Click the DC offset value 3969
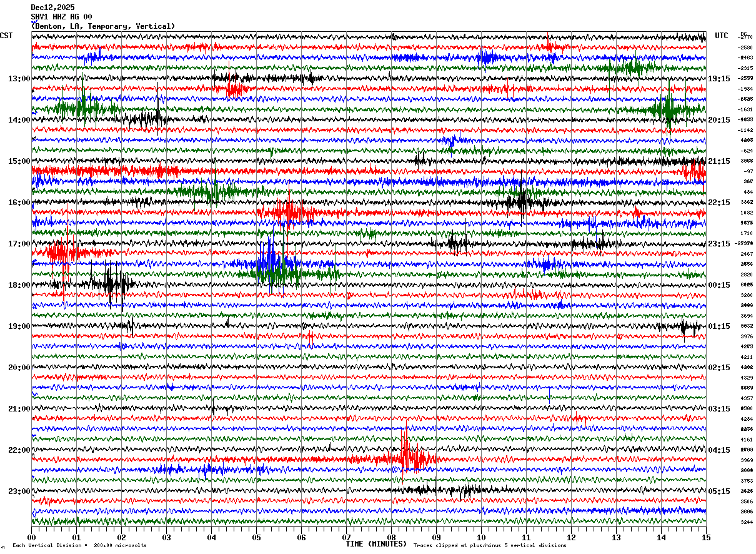This screenshot has width=756, height=554. [x=747, y=460]
